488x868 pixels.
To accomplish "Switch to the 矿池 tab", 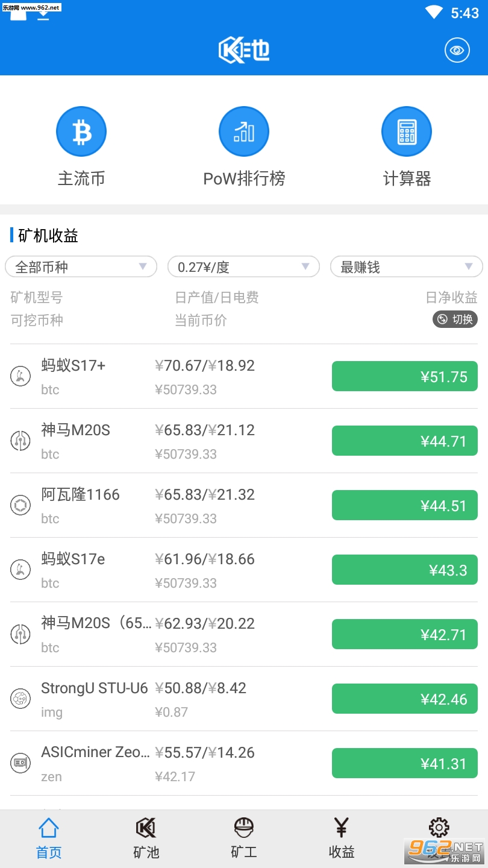I will click(x=146, y=838).
